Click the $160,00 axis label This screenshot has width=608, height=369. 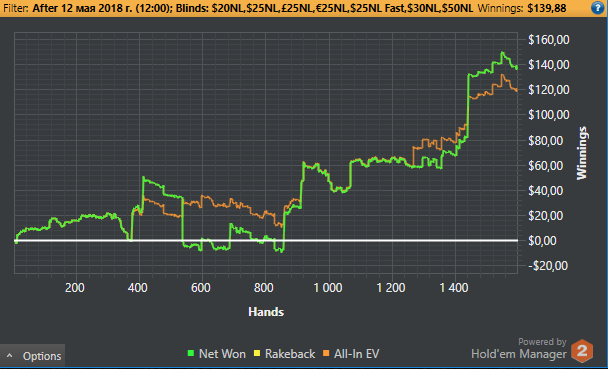(549, 40)
